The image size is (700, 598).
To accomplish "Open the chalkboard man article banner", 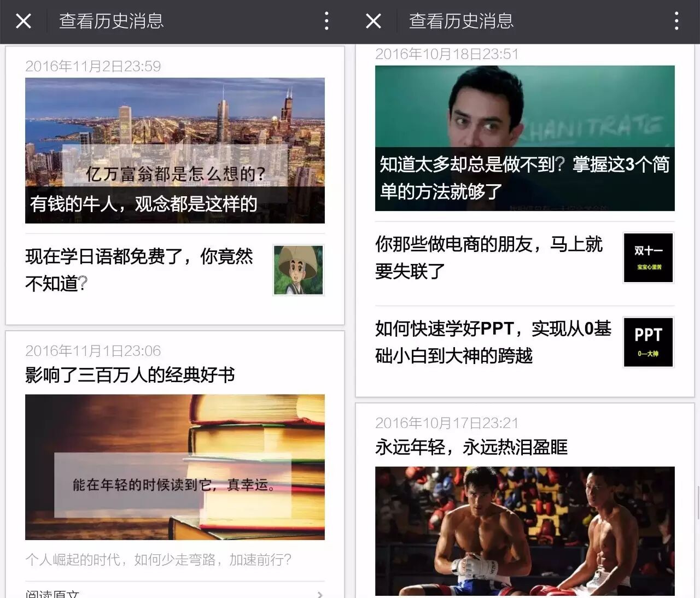I will 524,138.
